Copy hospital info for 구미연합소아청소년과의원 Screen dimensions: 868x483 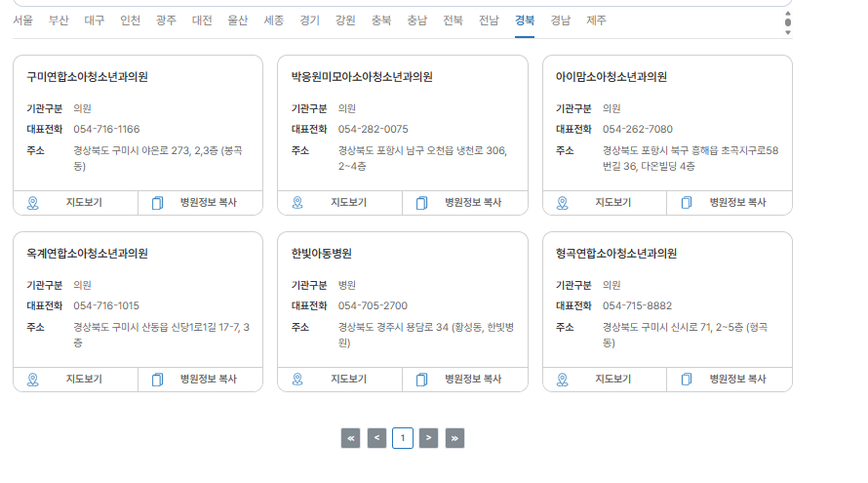coord(200,203)
